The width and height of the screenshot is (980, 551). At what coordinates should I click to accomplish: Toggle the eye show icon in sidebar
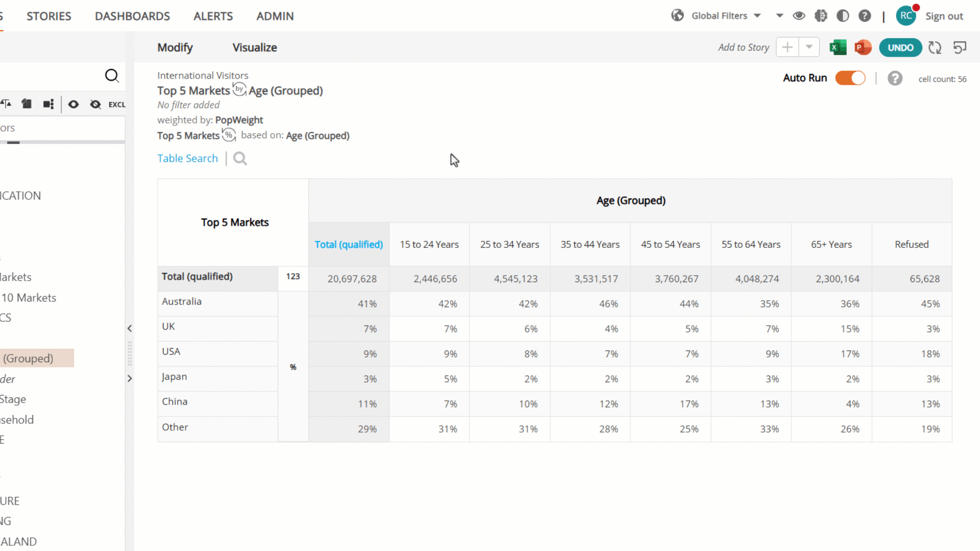tap(73, 105)
